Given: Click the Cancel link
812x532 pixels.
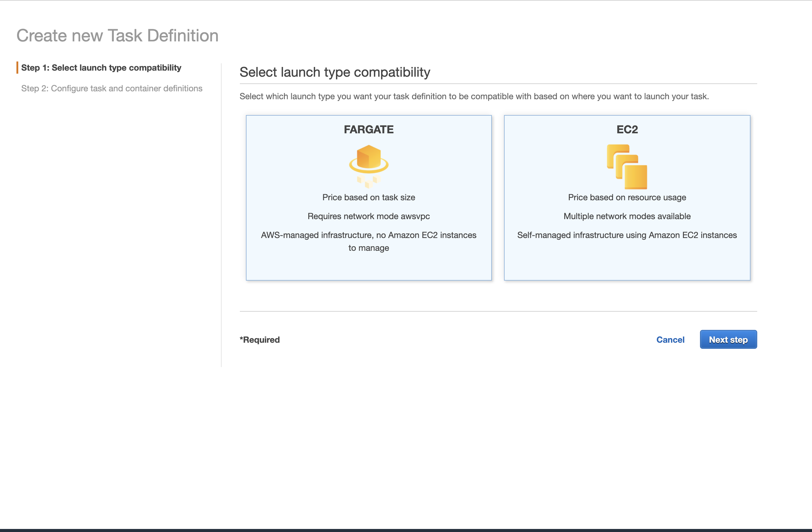Looking at the screenshot, I should [670, 339].
